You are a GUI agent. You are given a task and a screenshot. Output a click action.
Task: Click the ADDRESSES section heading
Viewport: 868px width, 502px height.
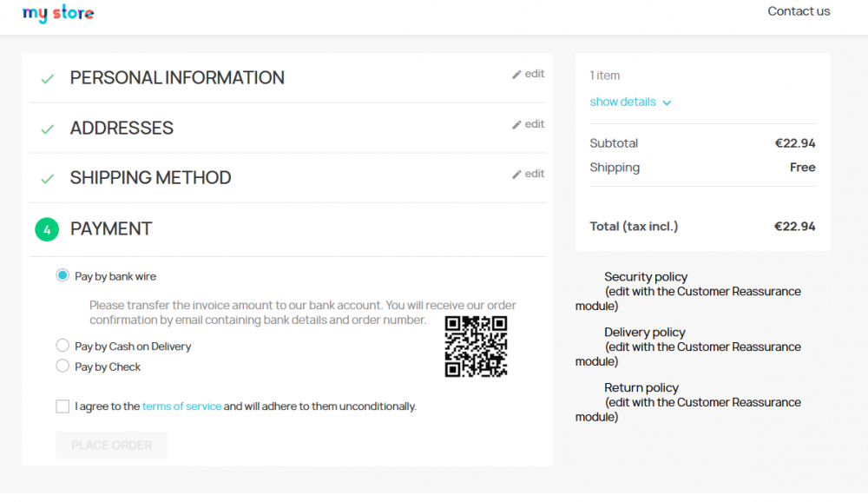pos(122,128)
